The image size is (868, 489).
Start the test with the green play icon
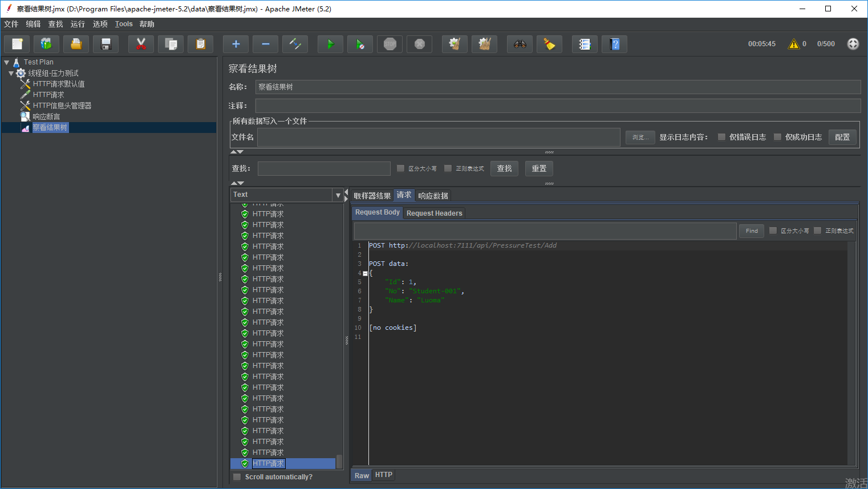click(331, 44)
